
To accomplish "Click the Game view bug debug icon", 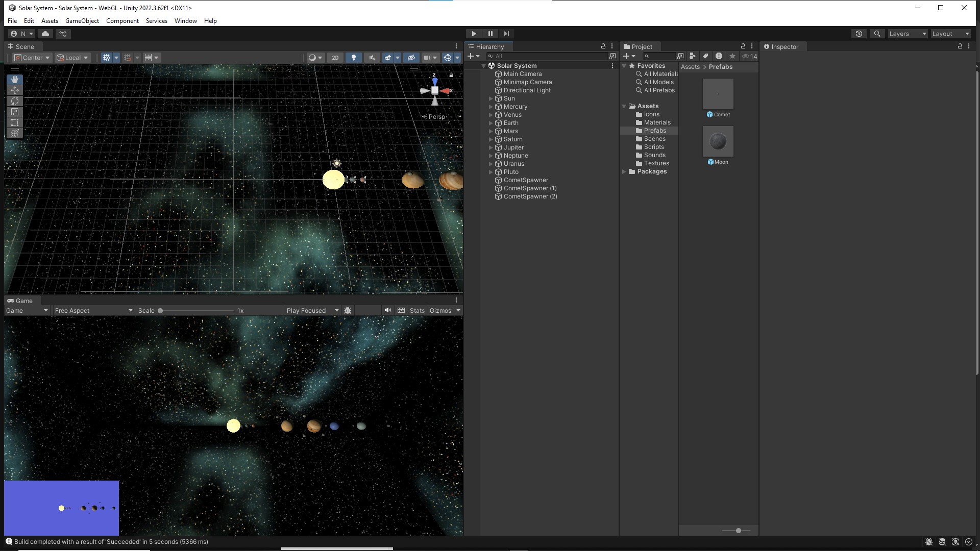I will (348, 310).
